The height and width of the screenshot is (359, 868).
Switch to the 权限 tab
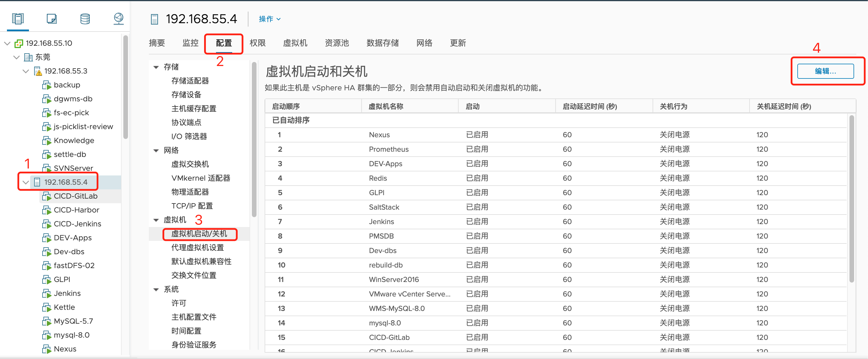click(x=257, y=43)
